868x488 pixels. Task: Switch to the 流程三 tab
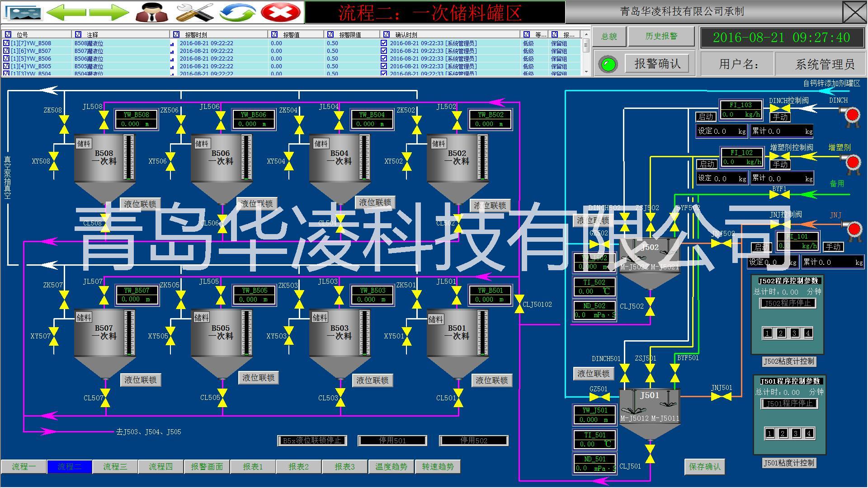(115, 467)
